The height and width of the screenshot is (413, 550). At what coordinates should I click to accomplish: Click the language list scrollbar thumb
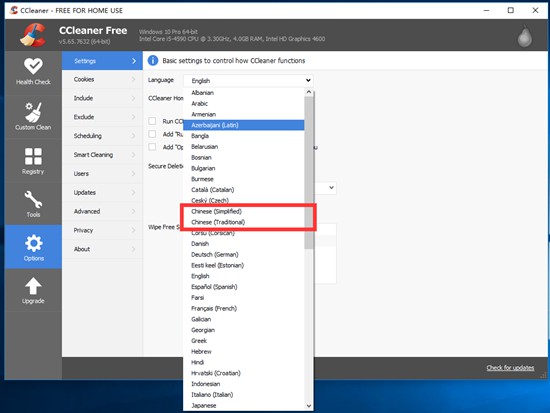(x=309, y=173)
